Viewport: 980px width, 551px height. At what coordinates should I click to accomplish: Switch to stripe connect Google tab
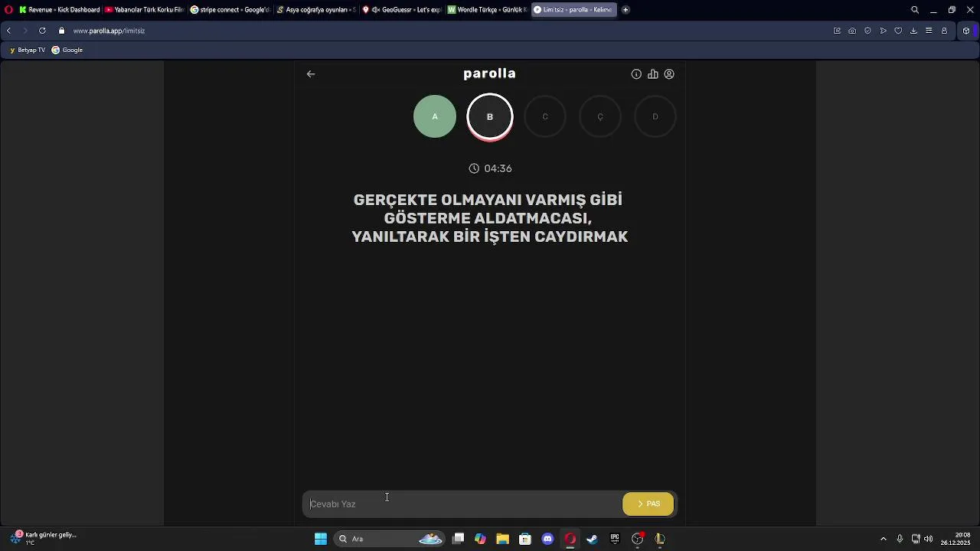coord(230,10)
